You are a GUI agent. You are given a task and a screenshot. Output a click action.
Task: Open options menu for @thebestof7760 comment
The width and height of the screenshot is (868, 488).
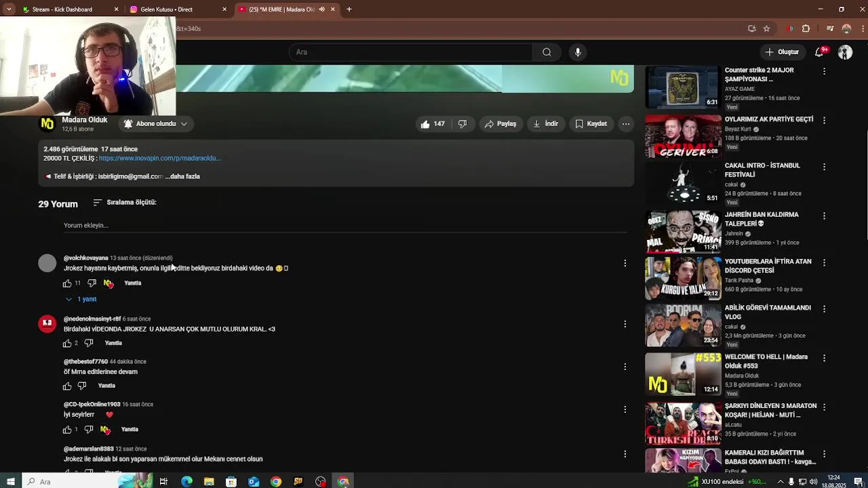click(625, 367)
